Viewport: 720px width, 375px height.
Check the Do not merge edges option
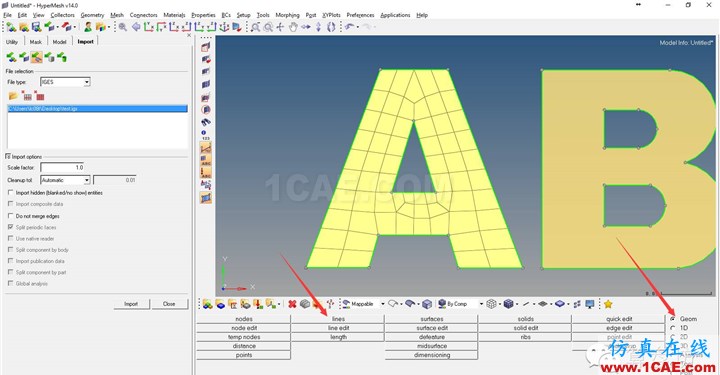pyautogui.click(x=11, y=216)
